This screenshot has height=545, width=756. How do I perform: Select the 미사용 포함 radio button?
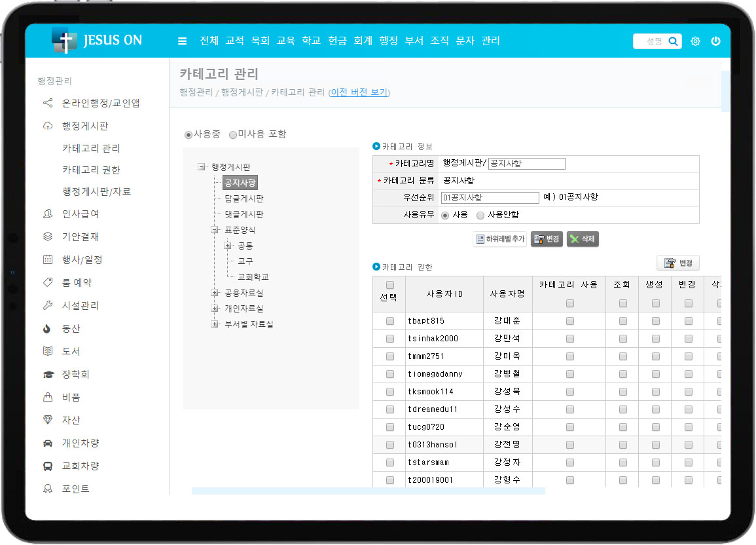(x=233, y=134)
